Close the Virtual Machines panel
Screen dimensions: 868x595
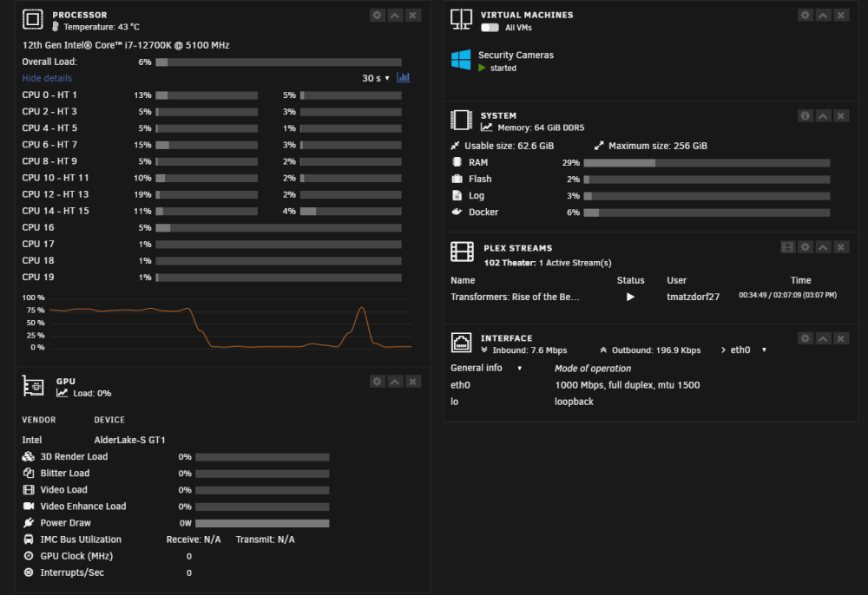(841, 16)
